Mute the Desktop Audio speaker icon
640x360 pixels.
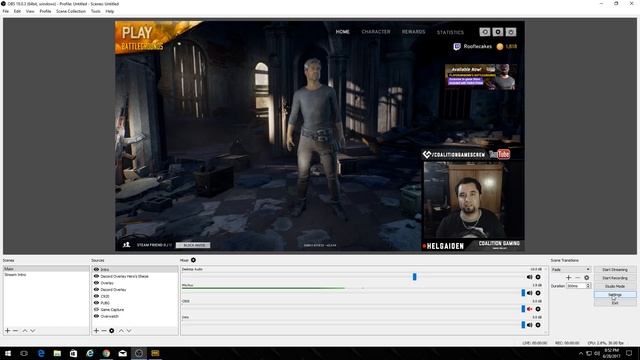pyautogui.click(x=529, y=277)
